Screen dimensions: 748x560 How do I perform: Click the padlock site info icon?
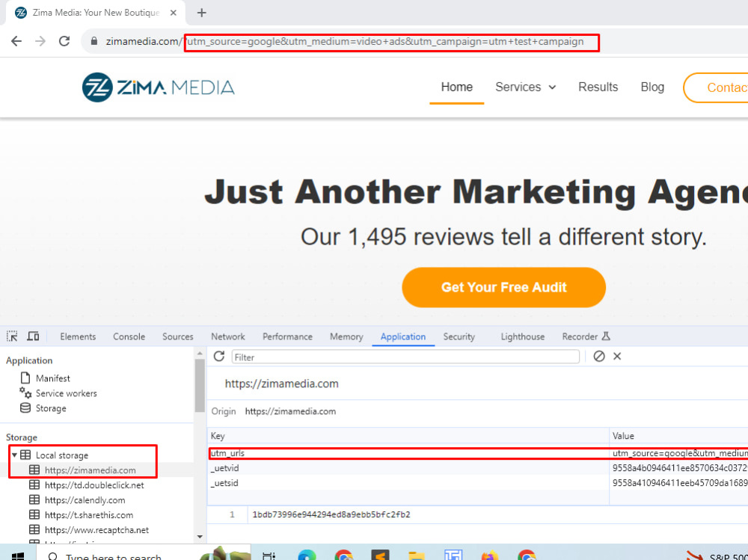click(x=94, y=41)
